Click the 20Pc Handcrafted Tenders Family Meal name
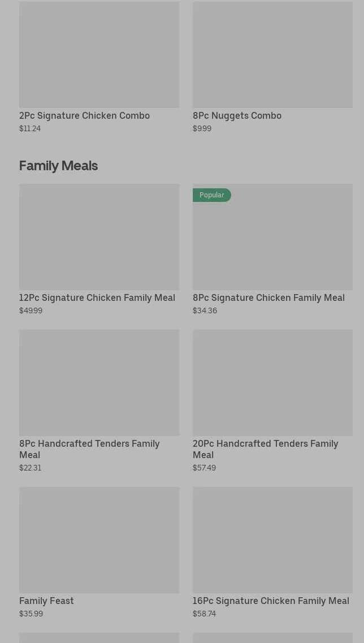The image size is (364, 643). pyautogui.click(x=265, y=449)
